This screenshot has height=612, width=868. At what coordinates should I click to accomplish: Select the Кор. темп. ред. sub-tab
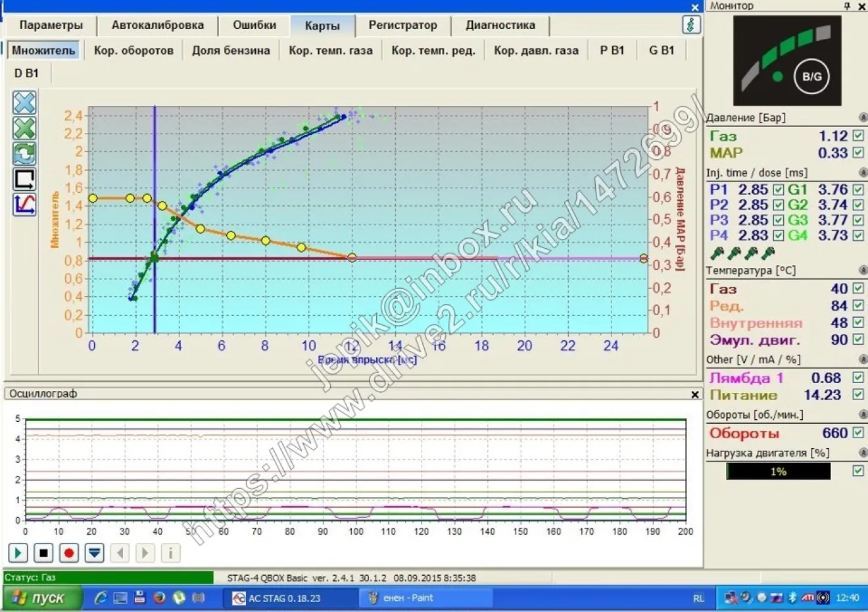point(433,50)
